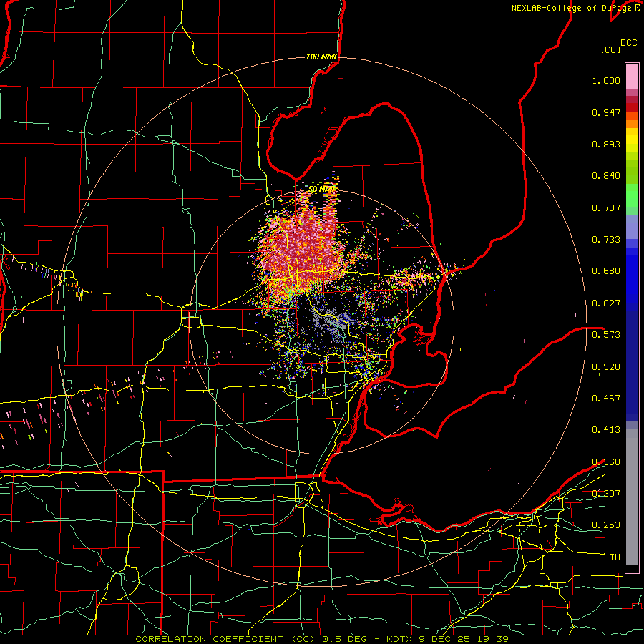Screen dimensions: 644x644
Task: Click the 0.520 legend value
Action: 606,367
